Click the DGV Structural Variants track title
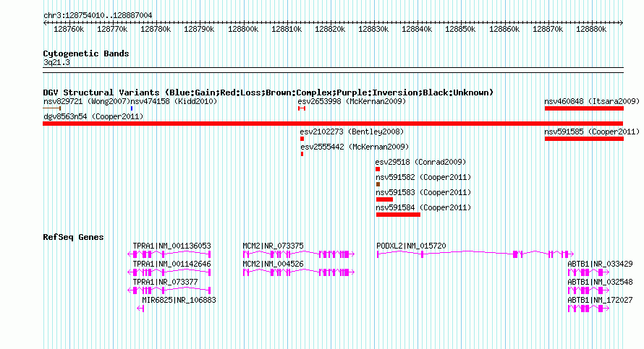This screenshot has height=349, width=644. 268,92
